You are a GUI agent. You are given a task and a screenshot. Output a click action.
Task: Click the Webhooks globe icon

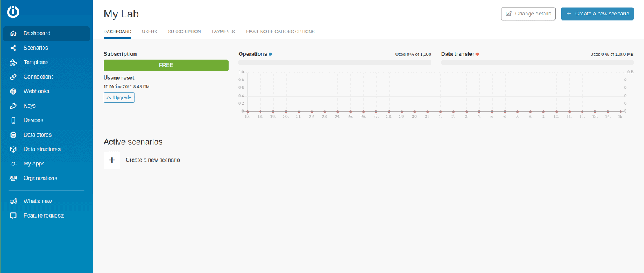[x=13, y=91]
